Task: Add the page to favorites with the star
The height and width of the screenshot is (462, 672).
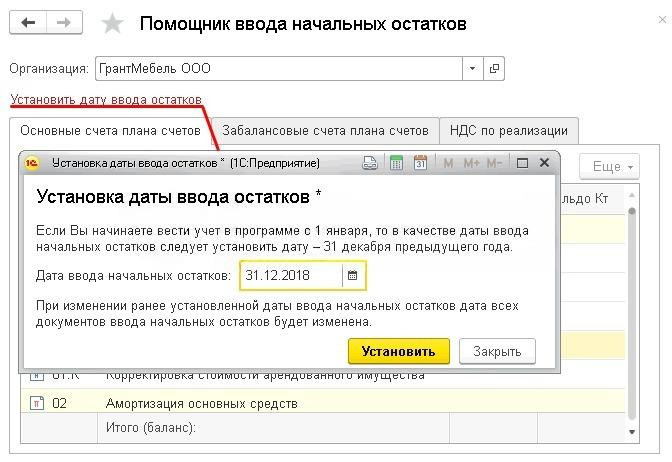Action: (x=112, y=23)
